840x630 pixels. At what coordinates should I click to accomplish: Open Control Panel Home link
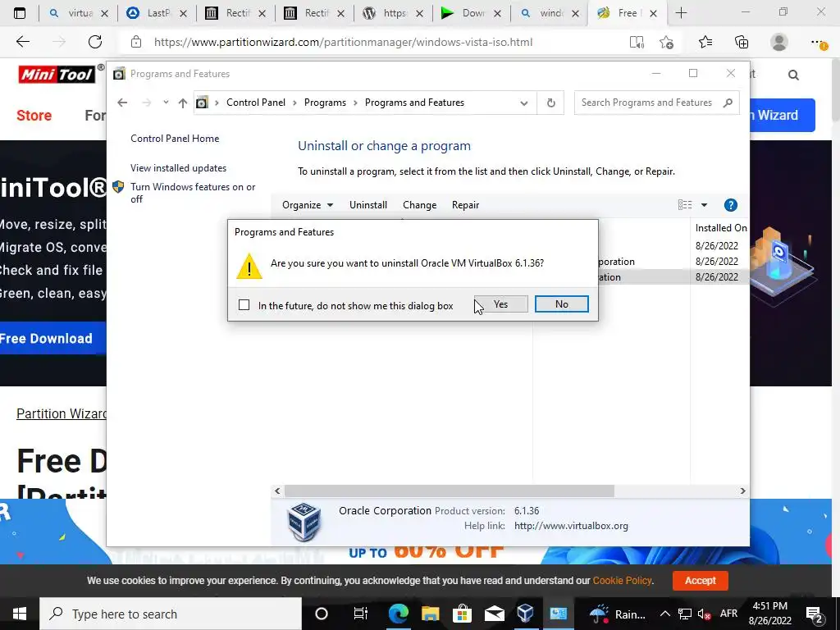click(x=175, y=138)
